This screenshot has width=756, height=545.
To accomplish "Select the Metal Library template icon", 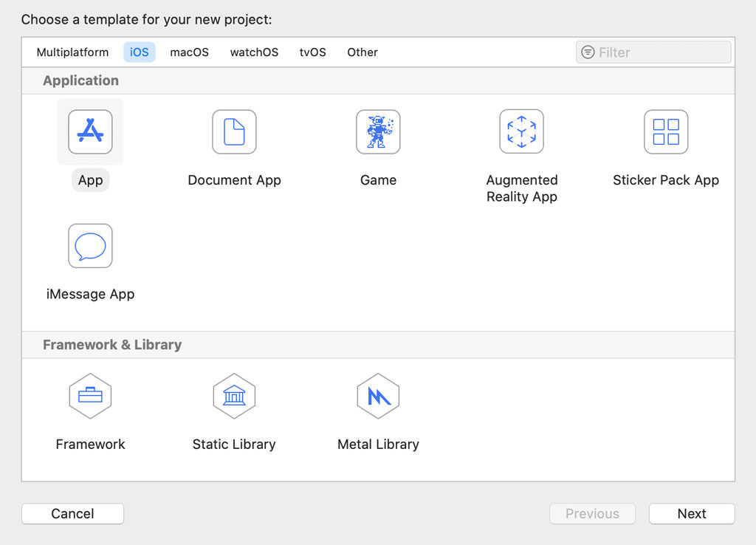I will coord(378,396).
